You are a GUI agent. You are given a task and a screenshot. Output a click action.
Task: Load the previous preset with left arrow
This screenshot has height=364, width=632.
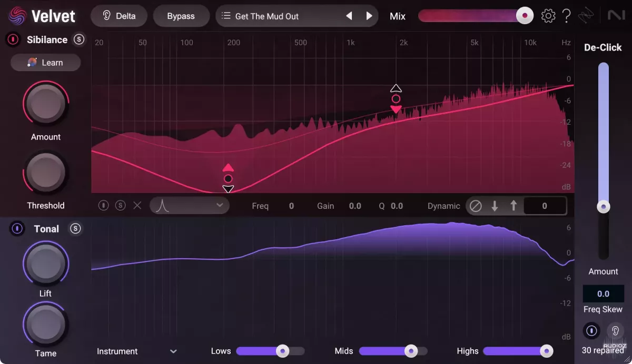(349, 16)
